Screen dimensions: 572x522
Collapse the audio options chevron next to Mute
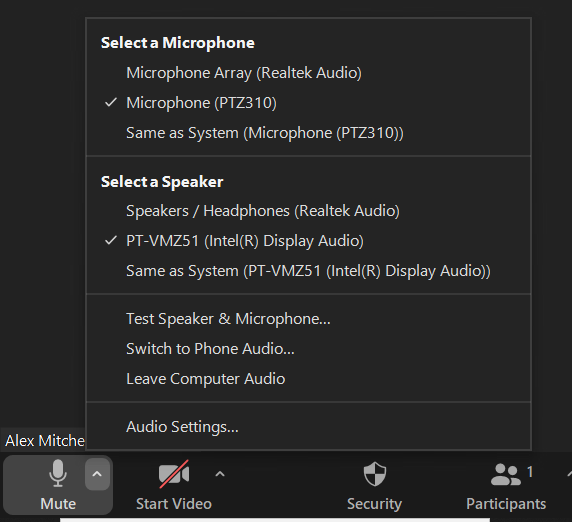(97, 474)
